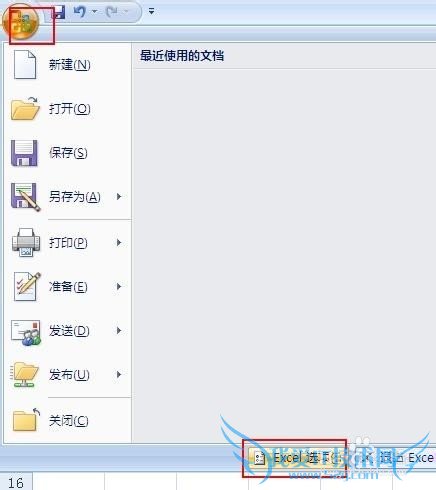Click the Save As pencil-disk icon
The image size is (436, 490).
tap(26, 197)
